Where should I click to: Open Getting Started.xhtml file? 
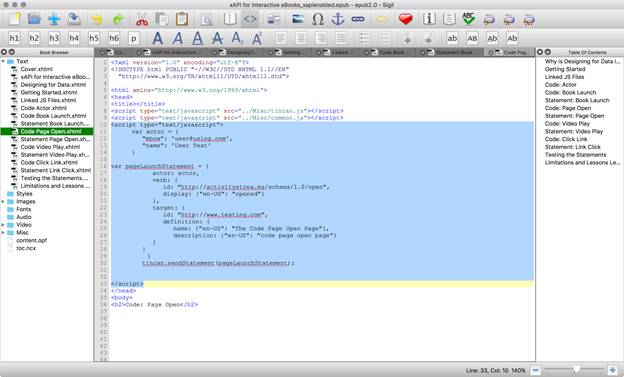49,92
